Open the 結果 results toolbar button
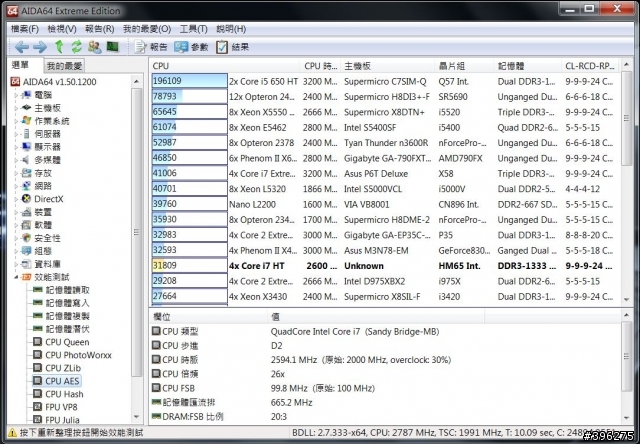Viewport: 640px width, 444px height. click(232, 47)
